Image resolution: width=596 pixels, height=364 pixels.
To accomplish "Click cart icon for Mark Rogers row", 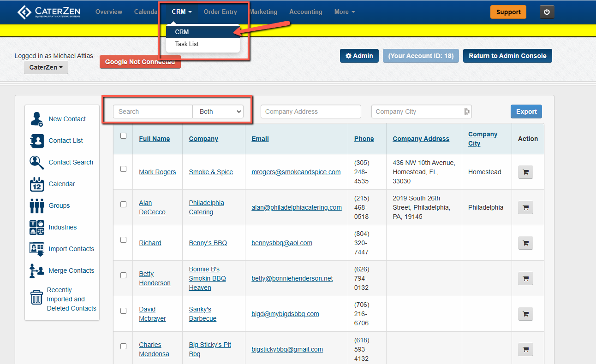I will [525, 172].
